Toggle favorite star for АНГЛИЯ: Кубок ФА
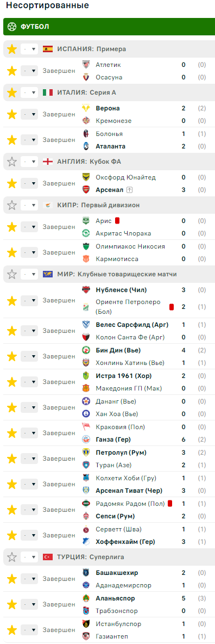 [x=12, y=162]
